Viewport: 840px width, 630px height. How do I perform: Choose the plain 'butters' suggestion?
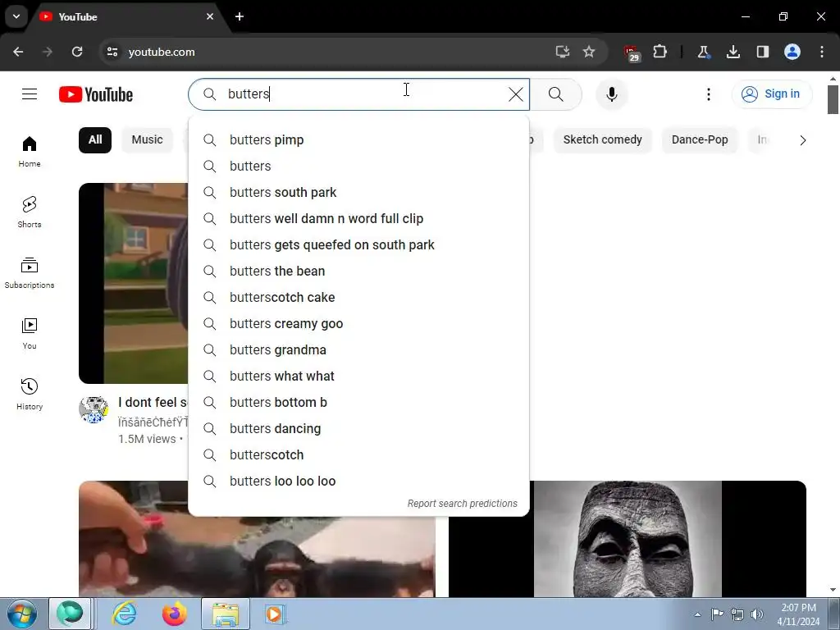[x=359, y=166]
